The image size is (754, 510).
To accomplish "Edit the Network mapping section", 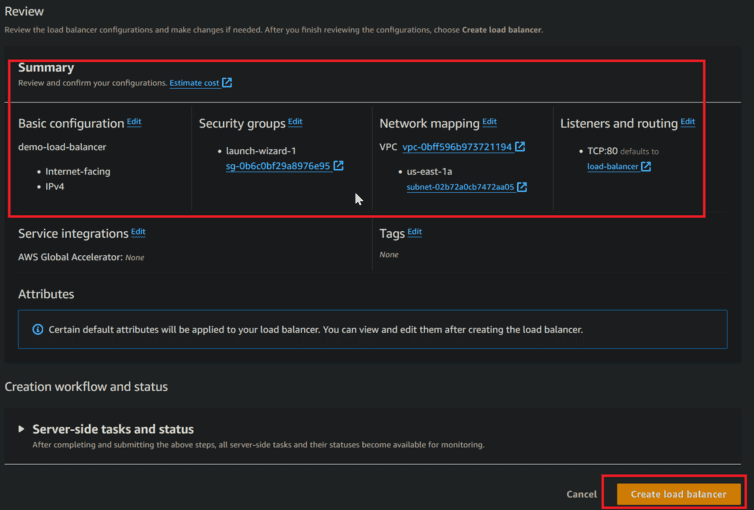I will point(490,122).
